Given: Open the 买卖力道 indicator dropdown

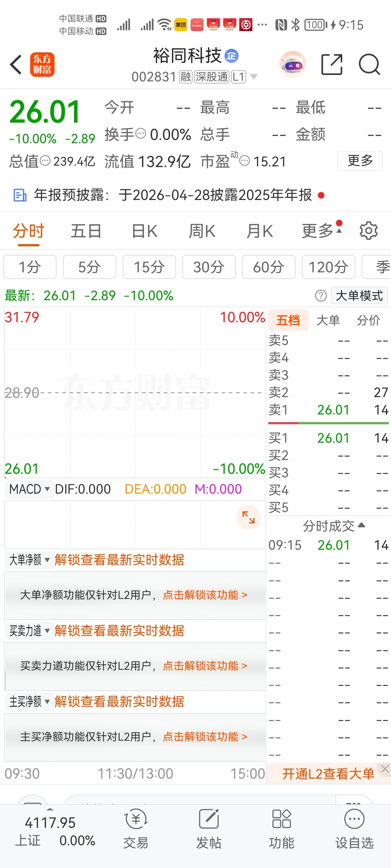Looking at the screenshot, I should 29,631.
